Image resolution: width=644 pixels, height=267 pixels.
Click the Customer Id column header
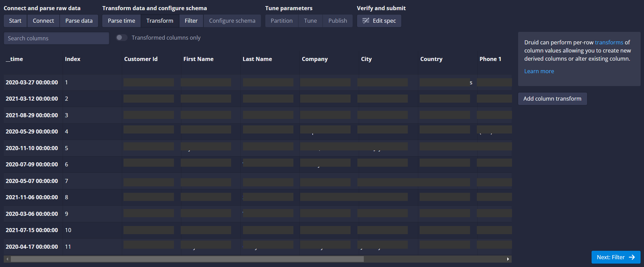141,59
